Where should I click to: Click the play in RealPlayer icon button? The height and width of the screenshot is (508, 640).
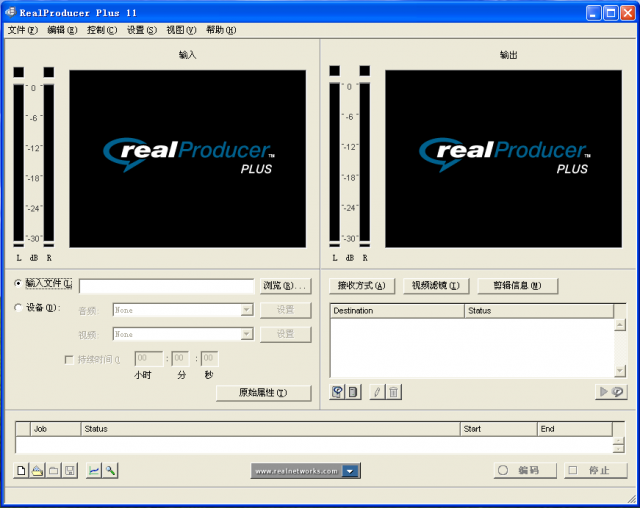[611, 392]
